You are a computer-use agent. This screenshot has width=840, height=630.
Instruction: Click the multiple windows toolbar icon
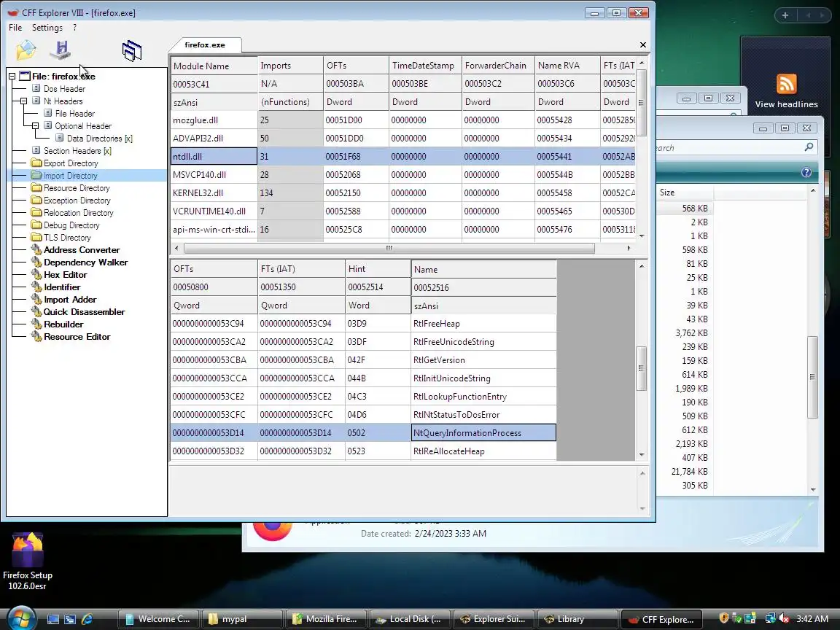point(132,51)
